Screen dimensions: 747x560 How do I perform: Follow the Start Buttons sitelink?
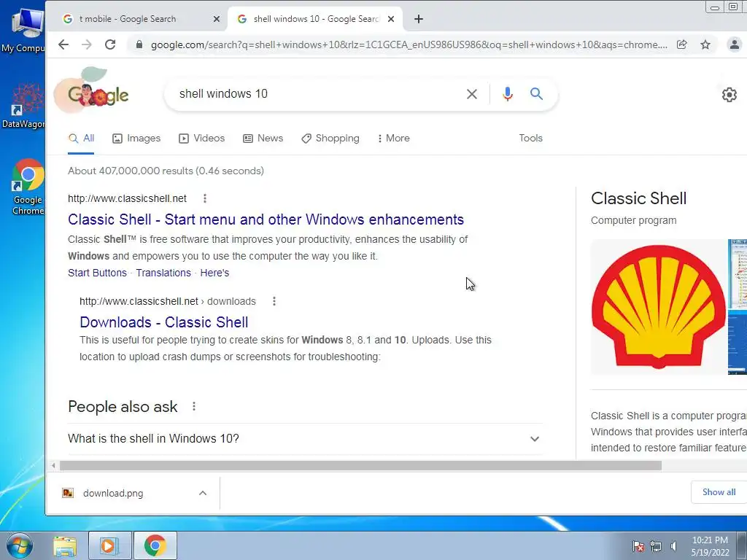click(97, 273)
